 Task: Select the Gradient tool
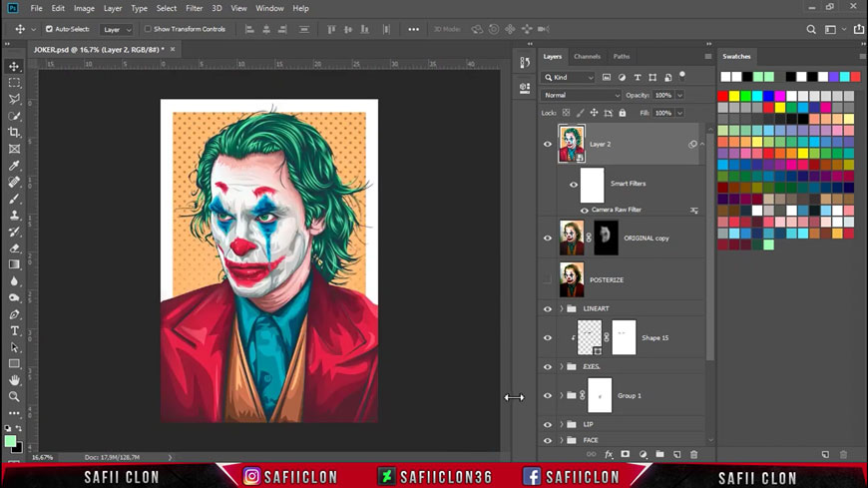(14, 264)
